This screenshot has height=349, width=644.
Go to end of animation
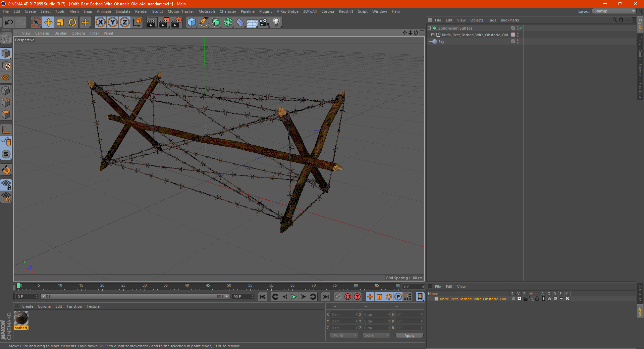pyautogui.click(x=325, y=297)
